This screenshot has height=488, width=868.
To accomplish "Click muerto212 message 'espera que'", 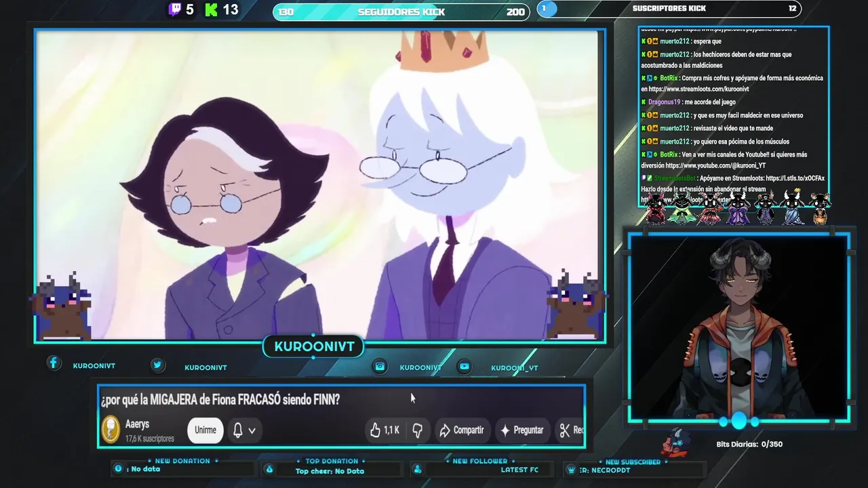I will click(707, 41).
